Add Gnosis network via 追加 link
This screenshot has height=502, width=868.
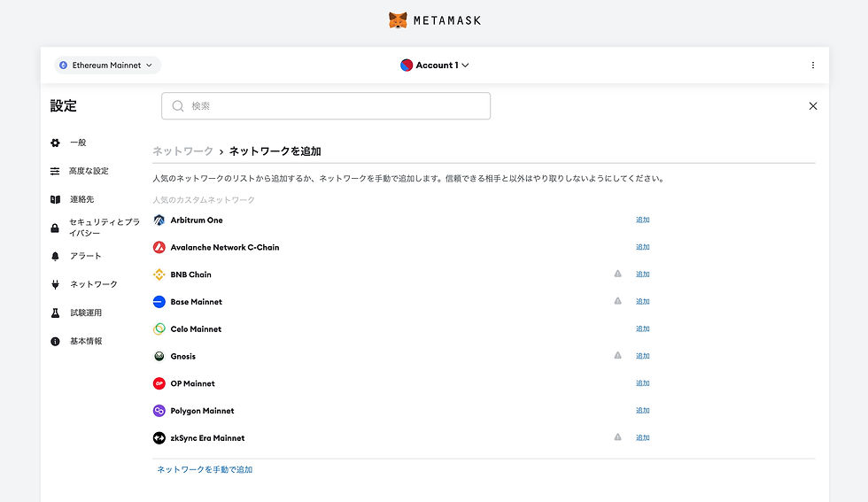[x=642, y=356]
